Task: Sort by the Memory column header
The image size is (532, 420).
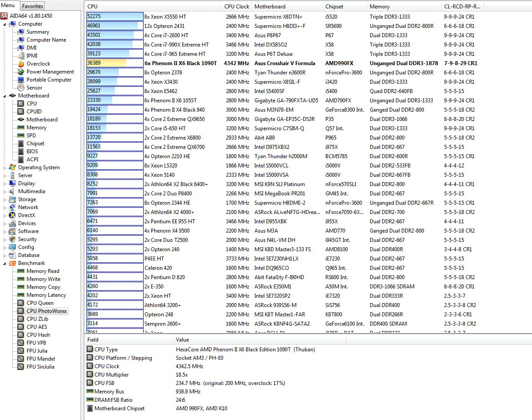Action: (x=404, y=7)
